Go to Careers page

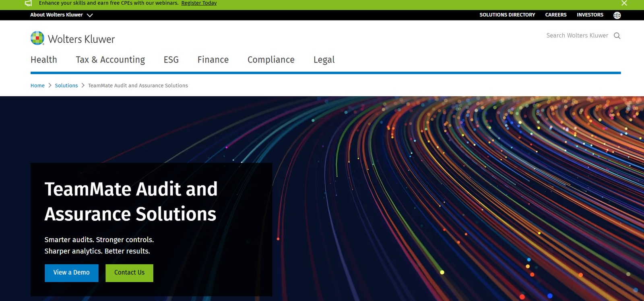click(556, 15)
